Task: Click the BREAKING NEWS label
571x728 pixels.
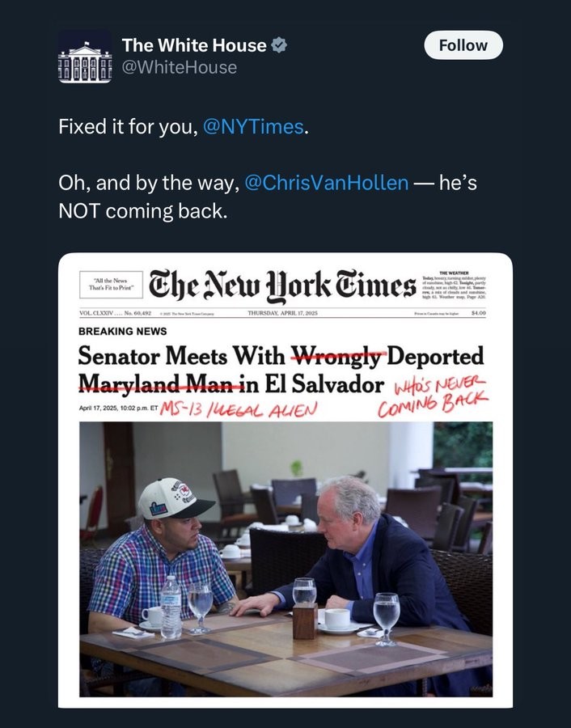Action: click(123, 331)
